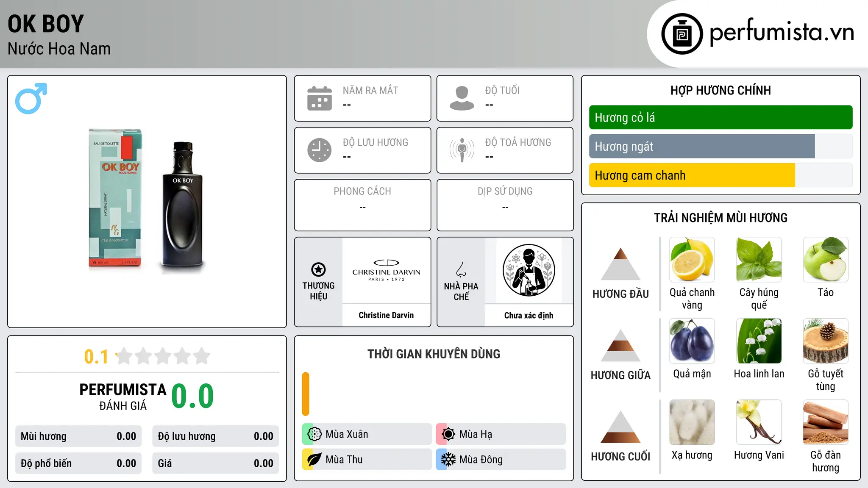Open the Gỗ đàn hương sandalwood image
Image resolution: width=868 pixels, height=488 pixels.
tap(826, 422)
